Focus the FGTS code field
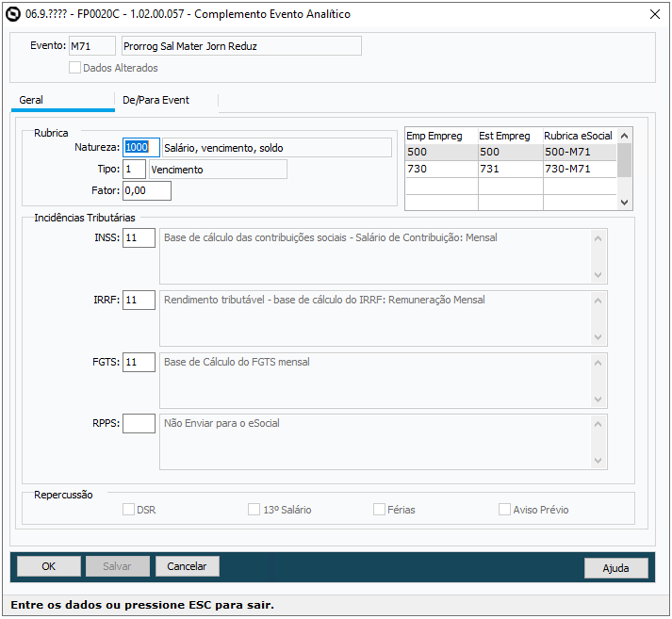Screen dimensions: 672x619 [139, 362]
